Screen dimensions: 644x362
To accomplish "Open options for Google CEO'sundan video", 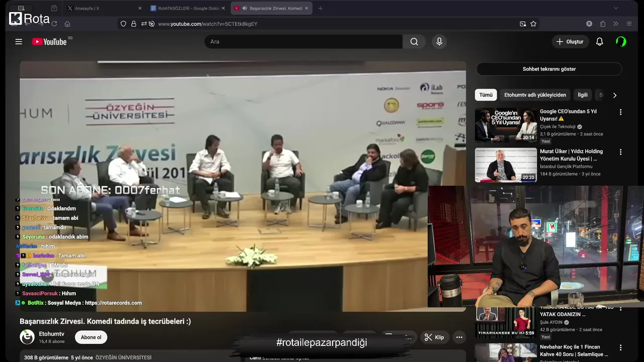I will (620, 112).
